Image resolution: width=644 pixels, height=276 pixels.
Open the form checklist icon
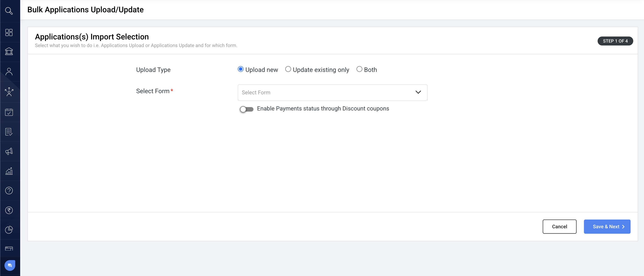tap(9, 132)
